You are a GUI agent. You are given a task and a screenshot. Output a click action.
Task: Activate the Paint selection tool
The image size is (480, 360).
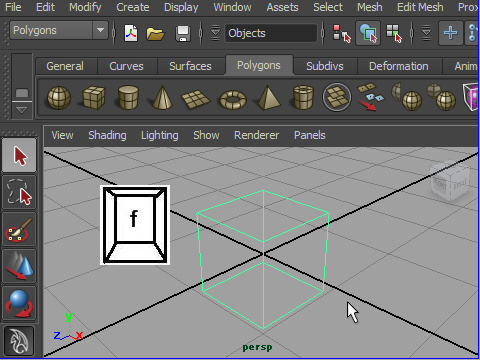pos(19,229)
